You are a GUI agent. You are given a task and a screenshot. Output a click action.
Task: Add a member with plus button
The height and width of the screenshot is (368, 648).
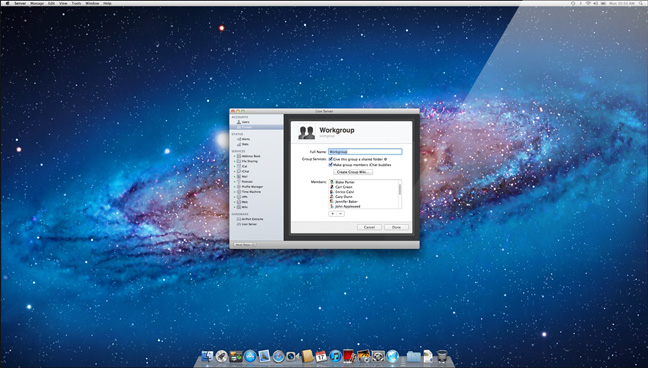332,214
